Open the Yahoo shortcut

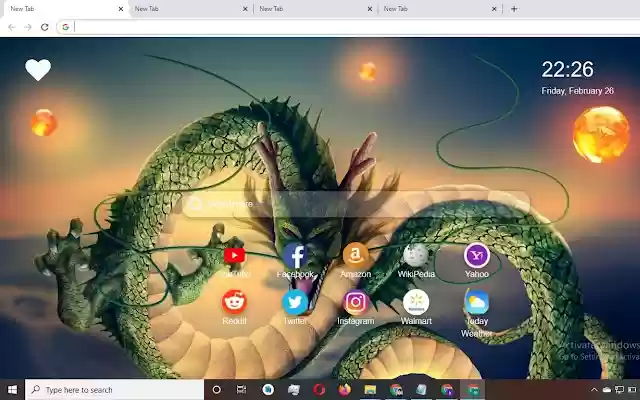tap(476, 256)
